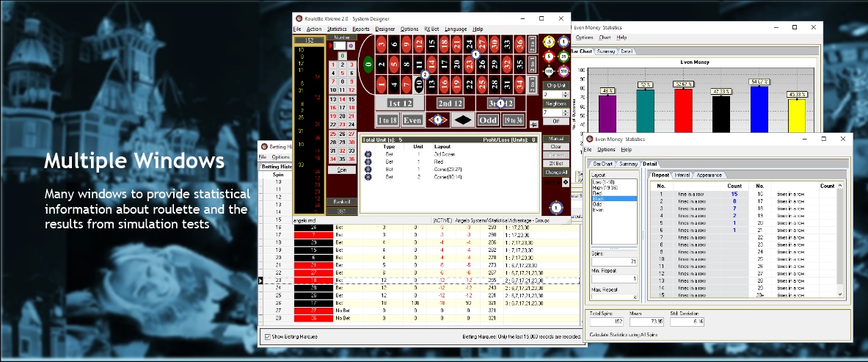Screen dimensions: 868x362
Task: Click the Odd bet box
Action: click(x=488, y=120)
